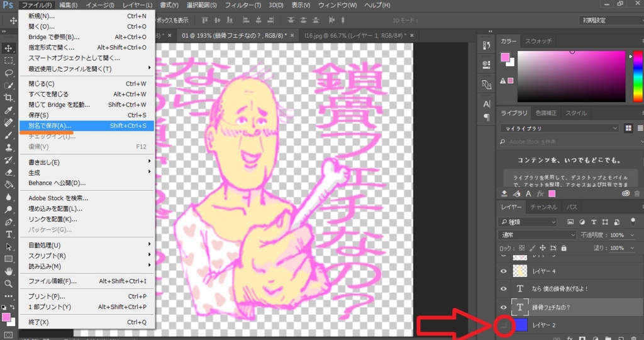
Task: Filter layers by type layers (T icon)
Action: [x=594, y=222]
